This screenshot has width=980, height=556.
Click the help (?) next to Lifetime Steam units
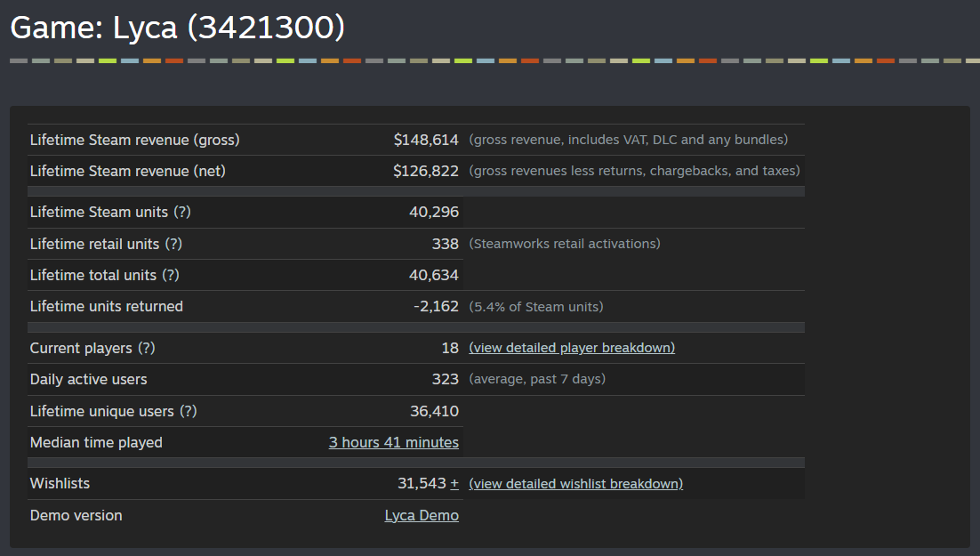coord(182,212)
